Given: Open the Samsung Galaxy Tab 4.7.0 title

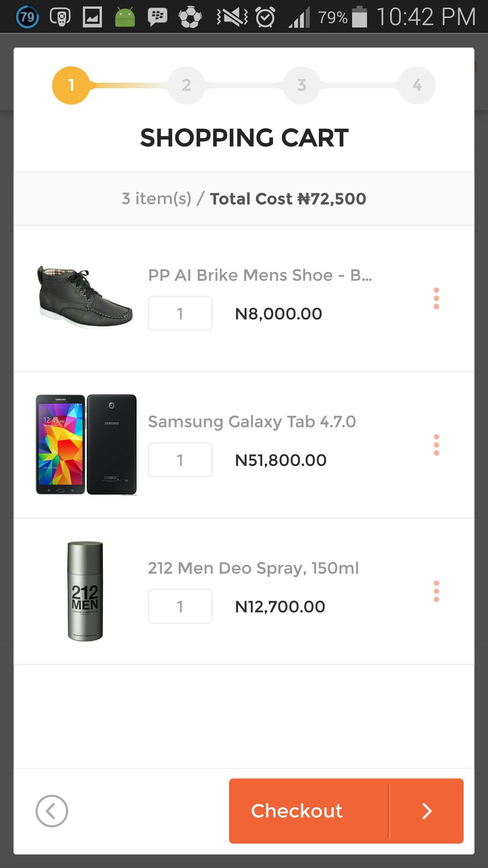Looking at the screenshot, I should pos(252,422).
